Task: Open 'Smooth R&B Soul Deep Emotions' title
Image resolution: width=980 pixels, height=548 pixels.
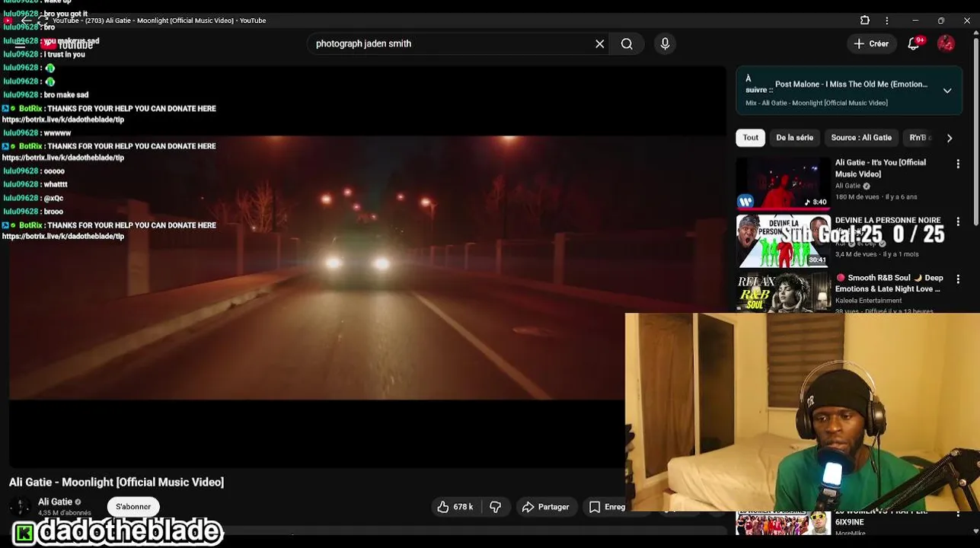Action: coord(889,283)
